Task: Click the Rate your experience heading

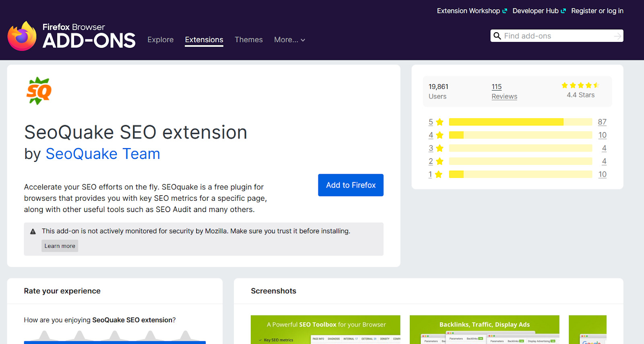Action: 62,291
